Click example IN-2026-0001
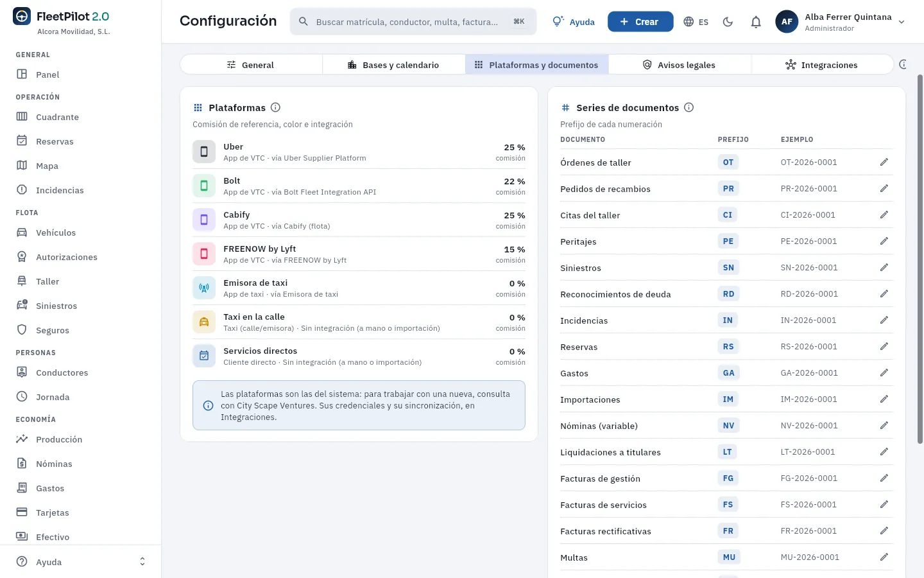 pyautogui.click(x=809, y=320)
